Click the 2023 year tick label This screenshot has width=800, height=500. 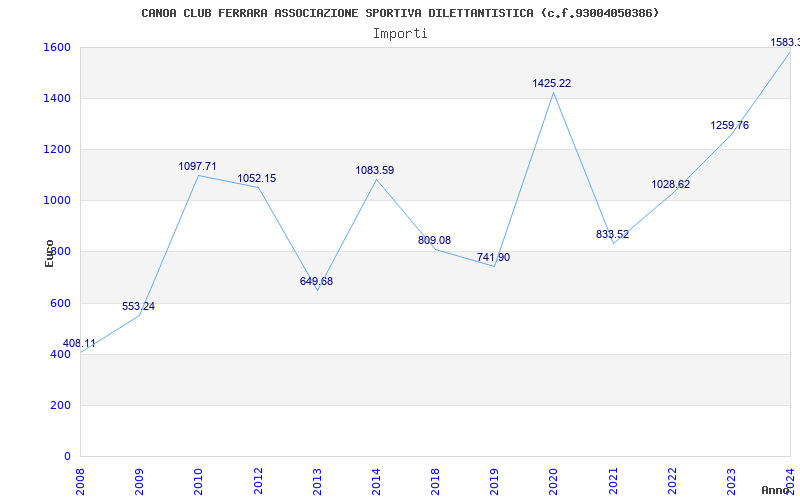[x=731, y=481]
